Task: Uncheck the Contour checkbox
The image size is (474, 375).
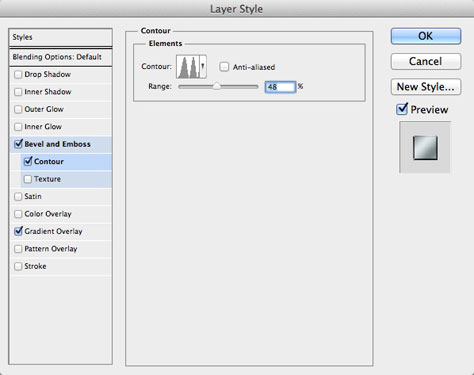Action: [28, 161]
